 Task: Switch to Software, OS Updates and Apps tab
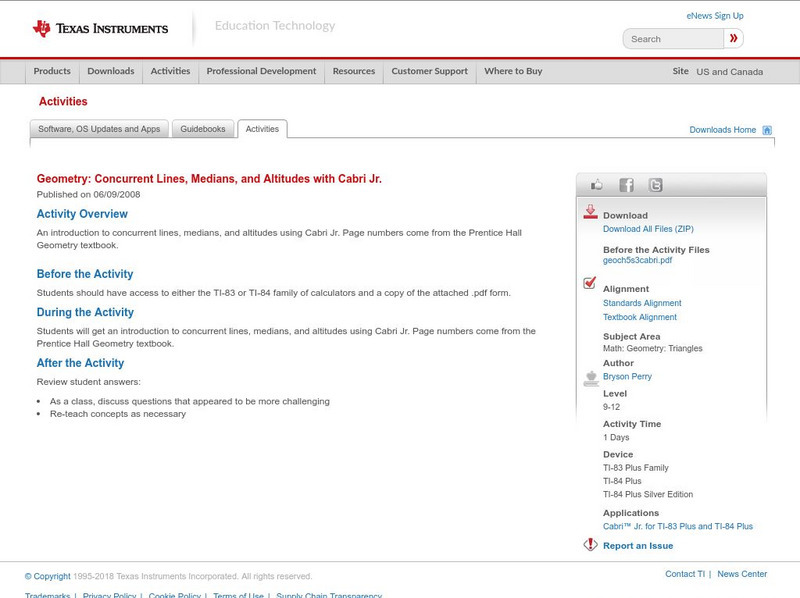tap(99, 129)
